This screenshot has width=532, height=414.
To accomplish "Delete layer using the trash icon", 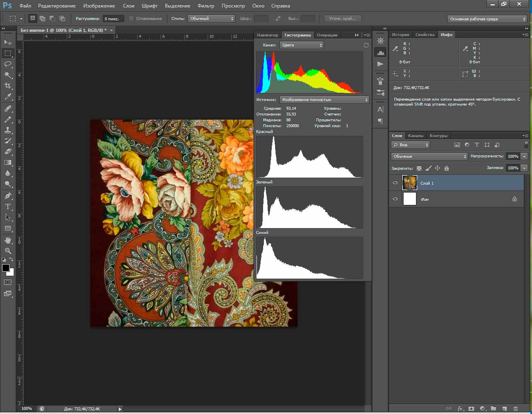I will tap(515, 409).
